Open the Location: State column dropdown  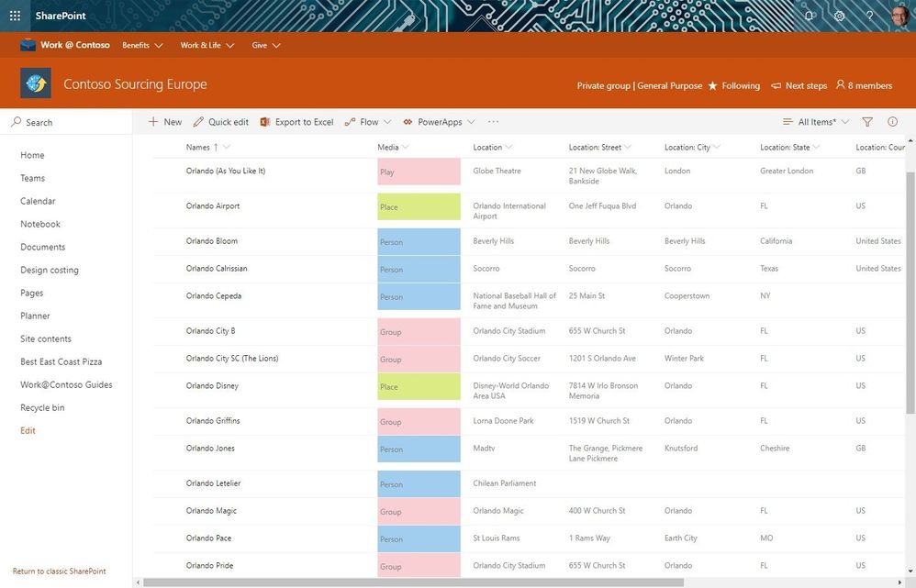coord(816,147)
